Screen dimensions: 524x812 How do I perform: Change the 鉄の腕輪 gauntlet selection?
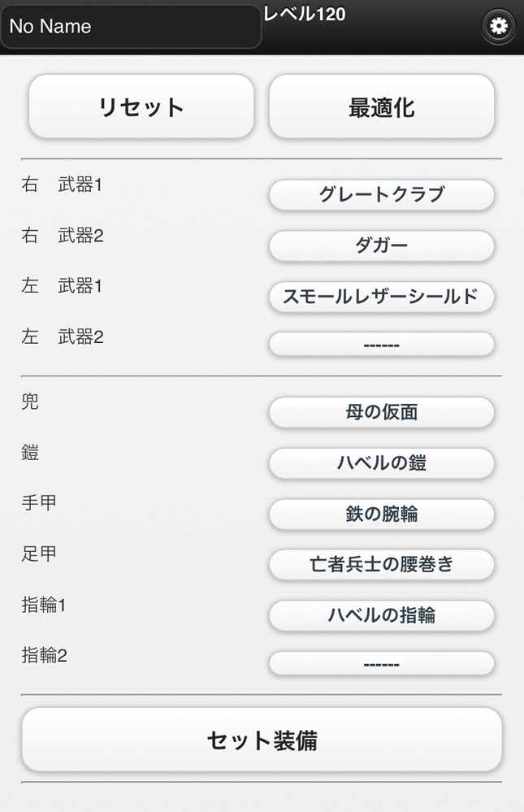point(382,514)
